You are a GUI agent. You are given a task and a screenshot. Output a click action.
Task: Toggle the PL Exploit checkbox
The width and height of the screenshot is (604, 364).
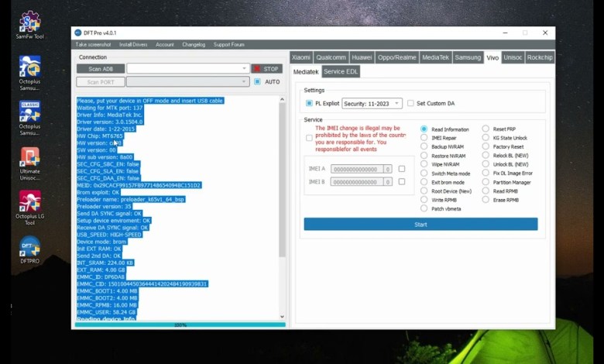coord(309,103)
